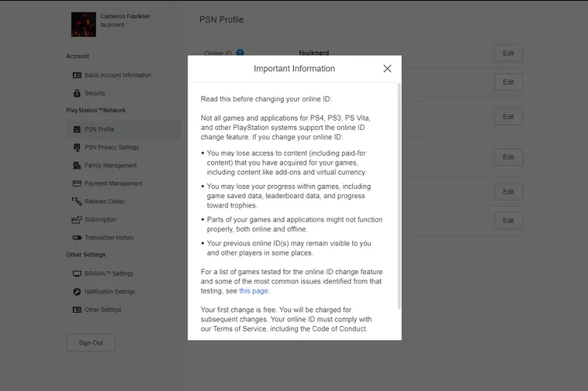Screen dimensions: 588x391
Task: Click the Subscription icon
Action: tap(77, 219)
